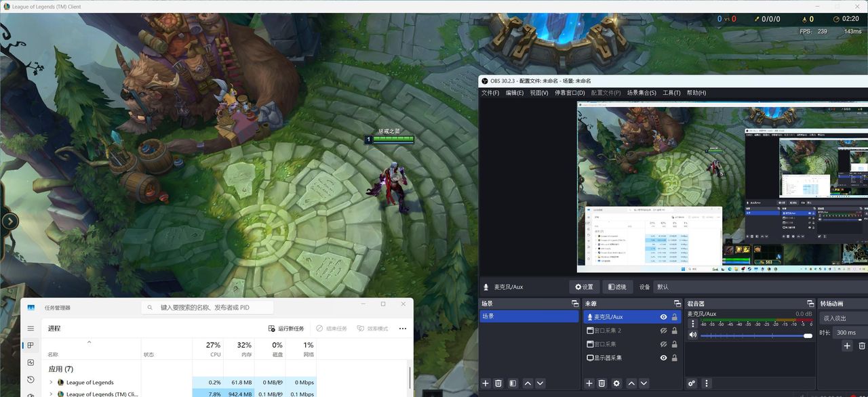
Task: Add a new source in 来源 panel
Action: tap(589, 383)
